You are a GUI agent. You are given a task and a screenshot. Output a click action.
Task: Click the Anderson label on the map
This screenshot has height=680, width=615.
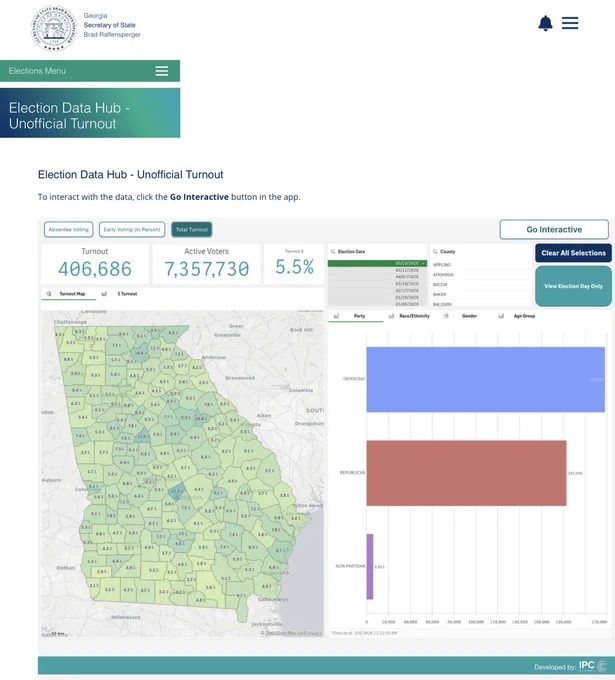tap(214, 357)
